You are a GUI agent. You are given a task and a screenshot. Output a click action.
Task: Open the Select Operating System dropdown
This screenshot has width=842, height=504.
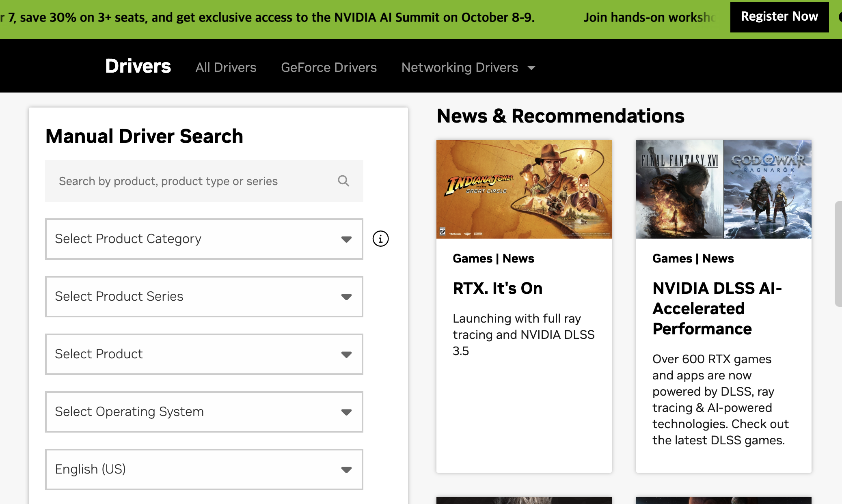click(x=204, y=412)
